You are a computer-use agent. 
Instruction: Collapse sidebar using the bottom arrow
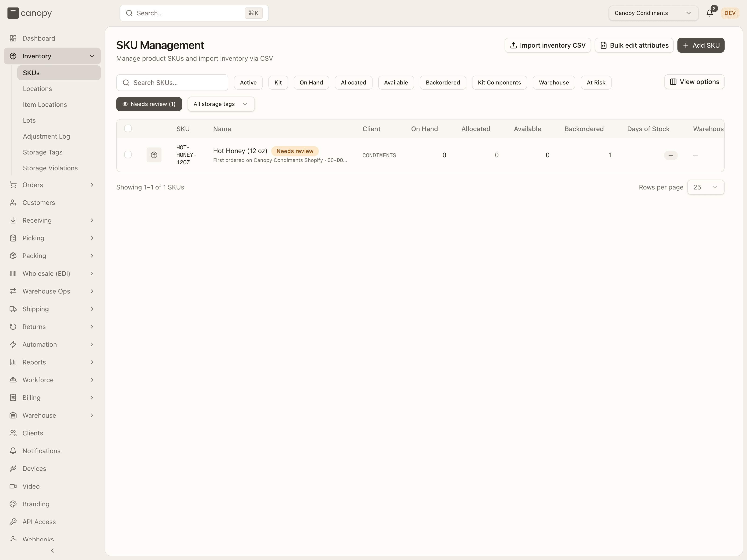click(x=52, y=550)
